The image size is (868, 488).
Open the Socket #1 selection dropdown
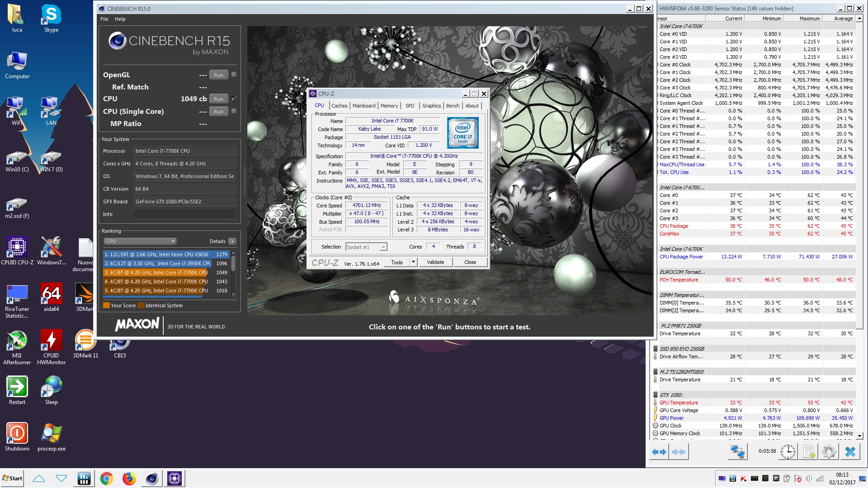click(366, 247)
